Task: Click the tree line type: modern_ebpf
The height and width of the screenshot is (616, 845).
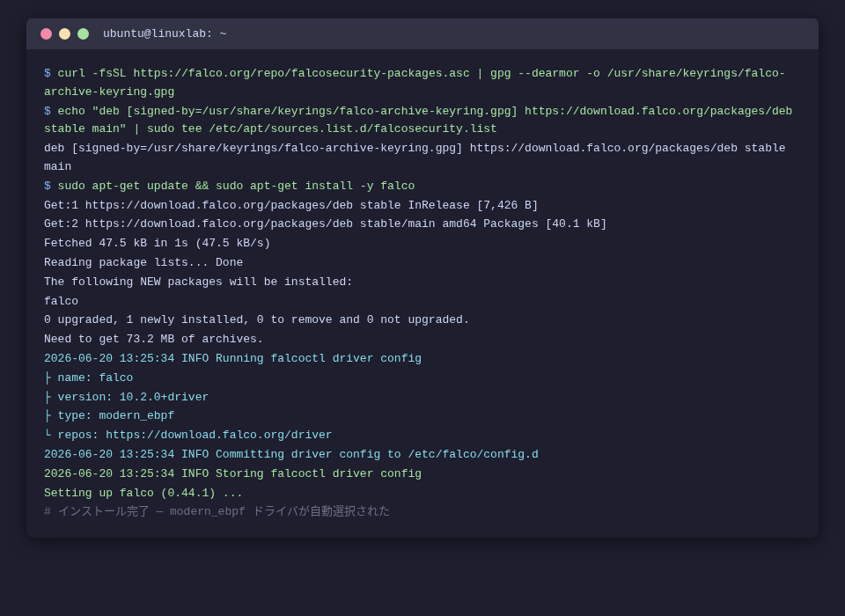Action: point(109,415)
